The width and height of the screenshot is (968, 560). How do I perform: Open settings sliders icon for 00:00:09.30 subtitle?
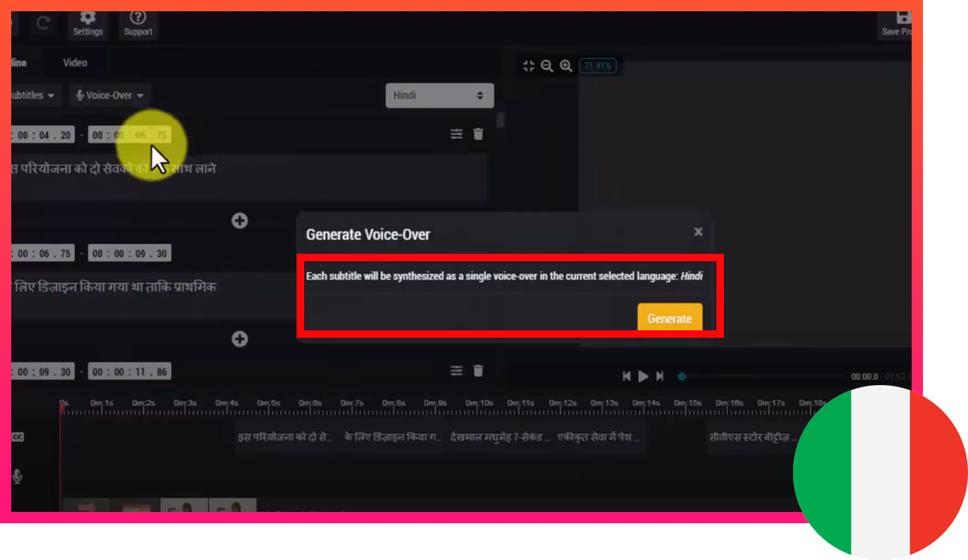(x=457, y=371)
